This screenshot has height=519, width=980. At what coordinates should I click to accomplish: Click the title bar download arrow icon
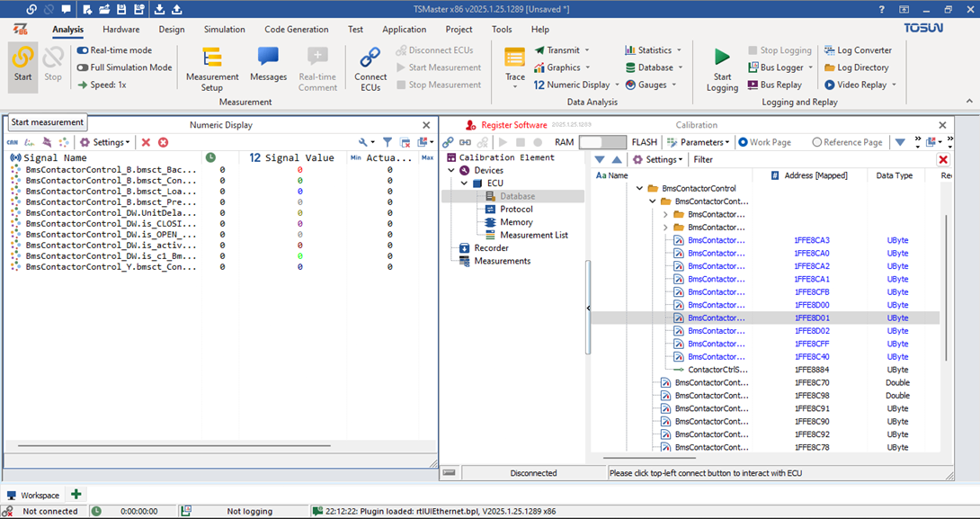pos(159,9)
